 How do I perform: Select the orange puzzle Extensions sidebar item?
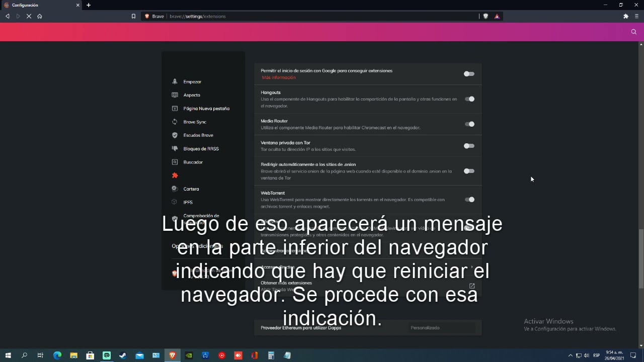[175, 175]
